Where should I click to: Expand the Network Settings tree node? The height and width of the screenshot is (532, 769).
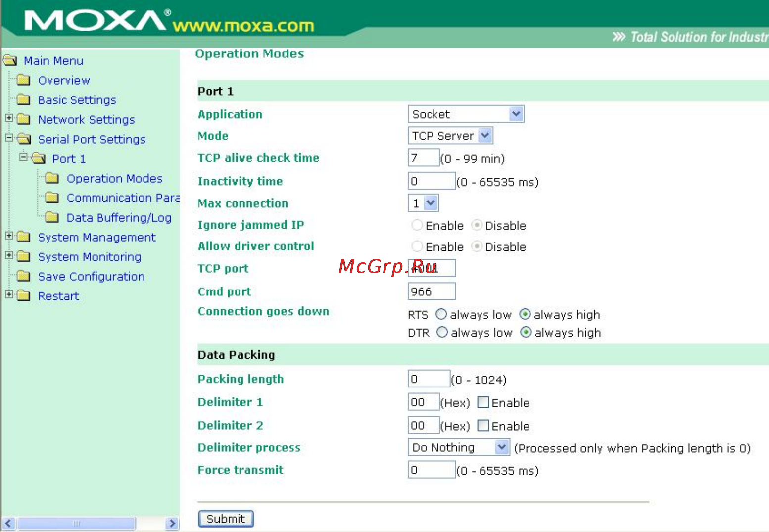point(9,118)
